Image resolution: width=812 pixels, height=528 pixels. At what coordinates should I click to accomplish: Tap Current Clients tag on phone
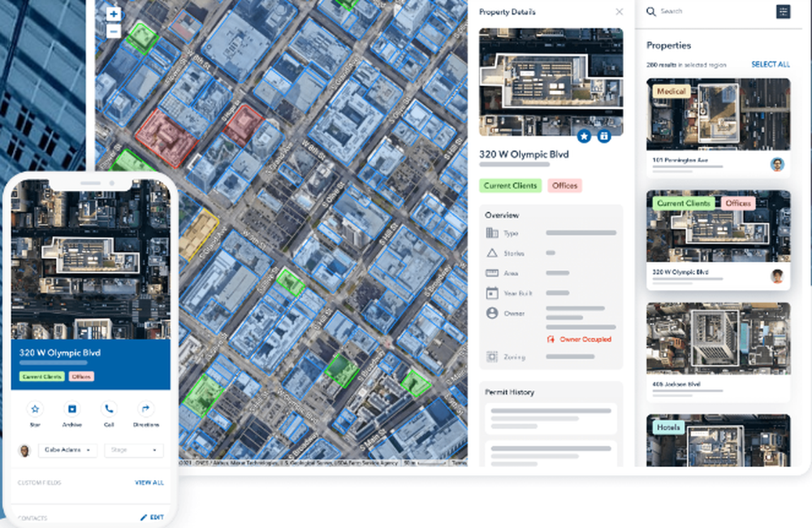42,377
